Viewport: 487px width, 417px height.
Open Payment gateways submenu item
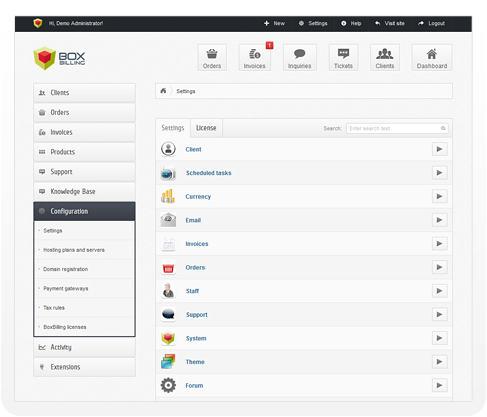[x=84, y=288]
